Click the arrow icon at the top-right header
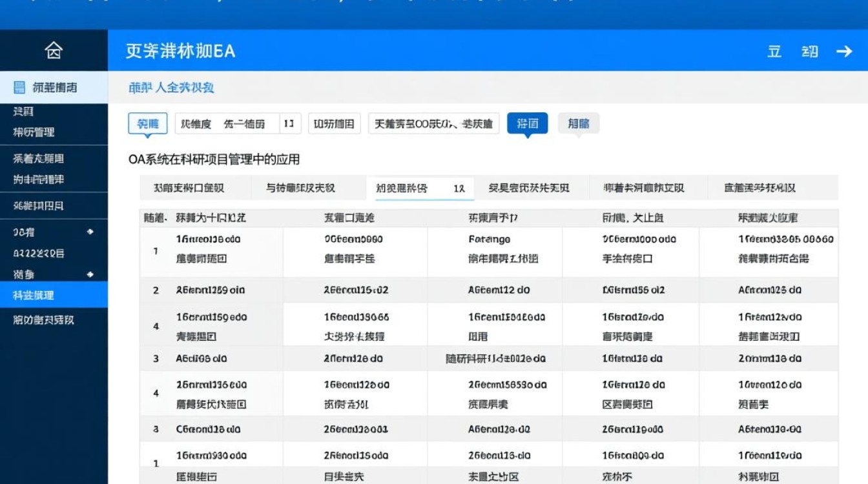 [845, 50]
